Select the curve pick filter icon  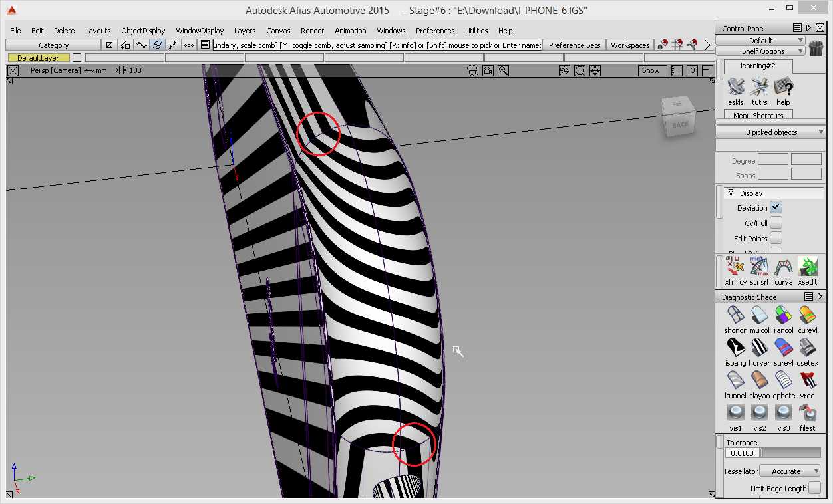click(x=141, y=45)
